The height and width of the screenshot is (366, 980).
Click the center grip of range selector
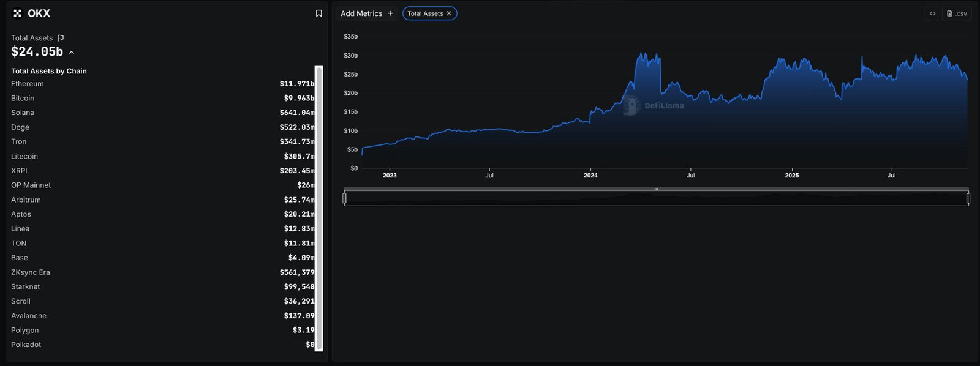point(656,189)
